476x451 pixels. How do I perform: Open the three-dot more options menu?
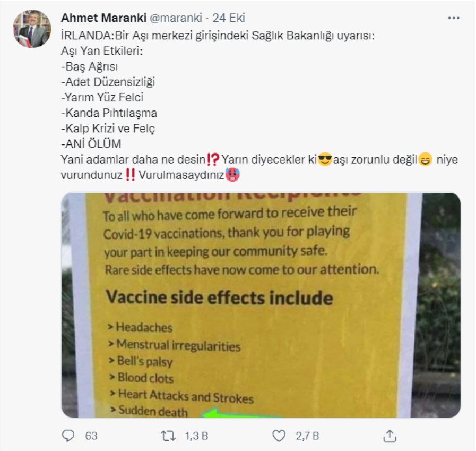pyautogui.click(x=454, y=18)
